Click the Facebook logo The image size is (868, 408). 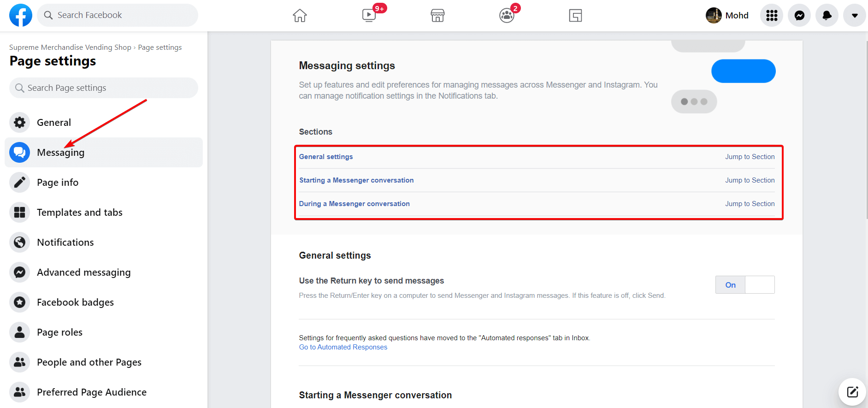(21, 15)
